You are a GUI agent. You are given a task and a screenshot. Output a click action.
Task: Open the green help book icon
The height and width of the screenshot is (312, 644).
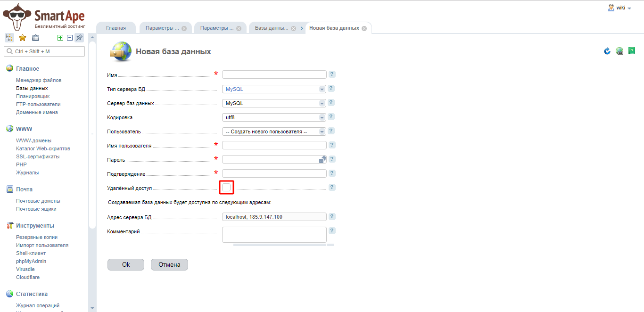point(632,51)
